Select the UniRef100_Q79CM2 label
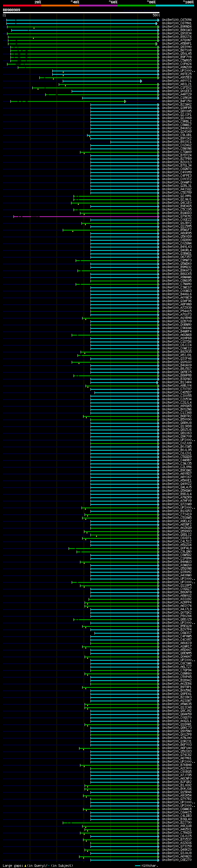The height and width of the screenshot is (868, 197). pos(177,216)
